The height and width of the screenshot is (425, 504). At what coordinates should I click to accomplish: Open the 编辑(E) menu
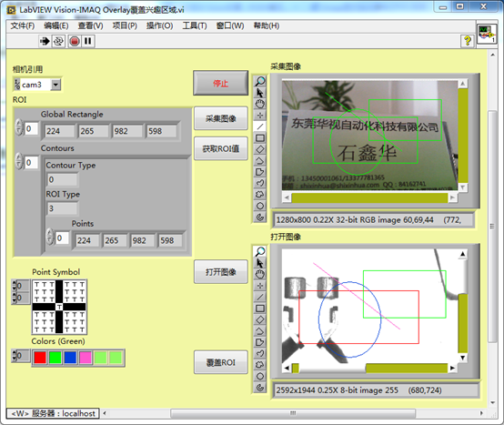(56, 25)
